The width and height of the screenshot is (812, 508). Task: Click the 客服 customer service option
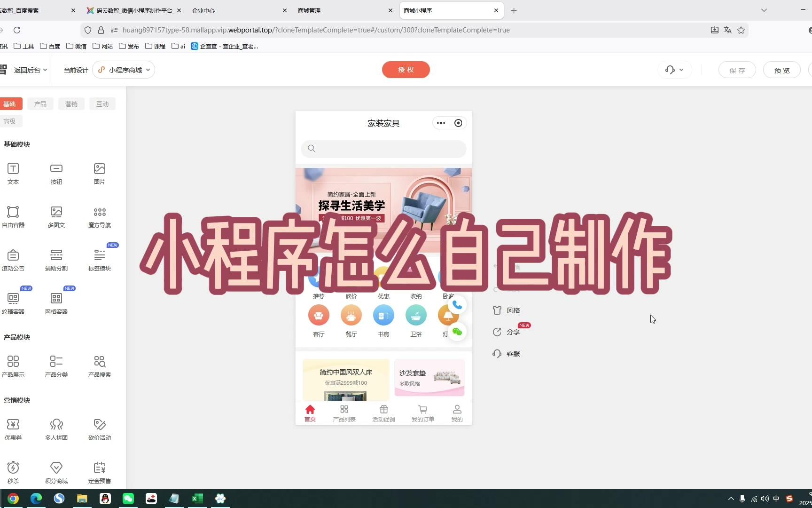pyautogui.click(x=507, y=354)
